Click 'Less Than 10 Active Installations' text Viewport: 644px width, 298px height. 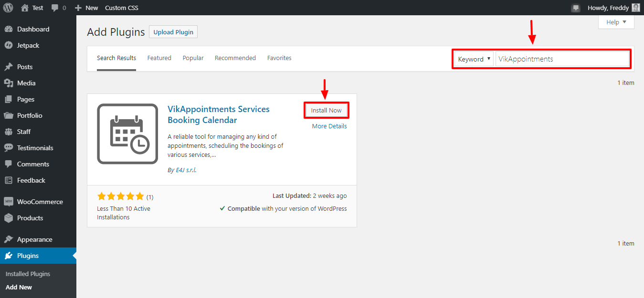(x=124, y=213)
